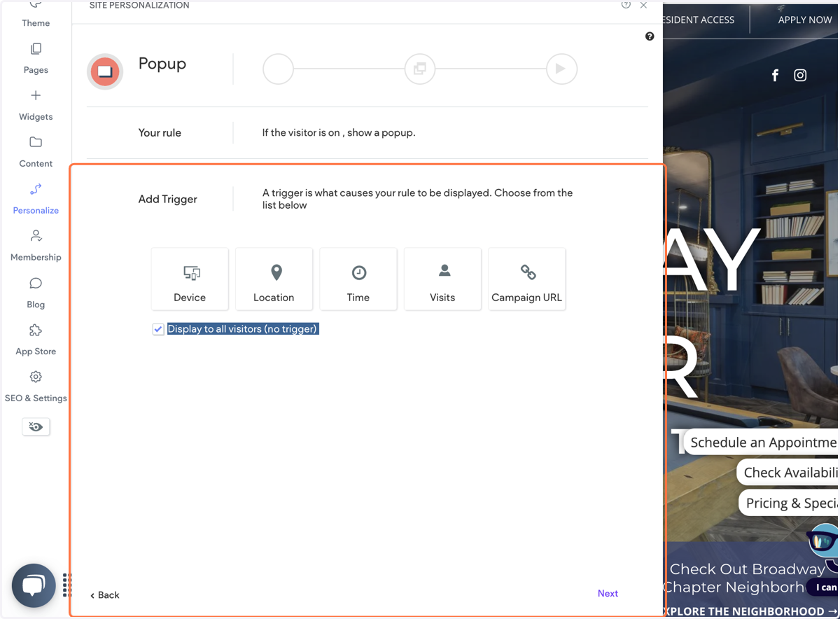Choose the Visits trigger
Screen dimensions: 840x619
(442, 279)
